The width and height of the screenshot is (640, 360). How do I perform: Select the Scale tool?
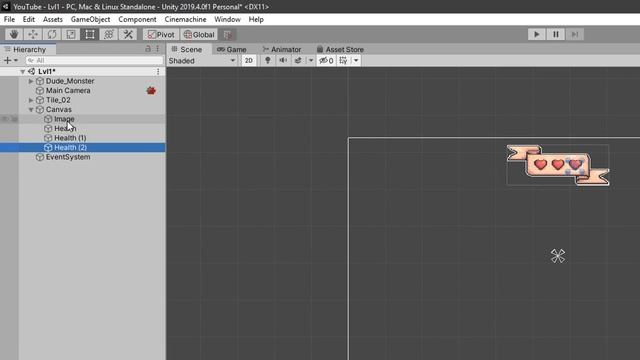71,34
